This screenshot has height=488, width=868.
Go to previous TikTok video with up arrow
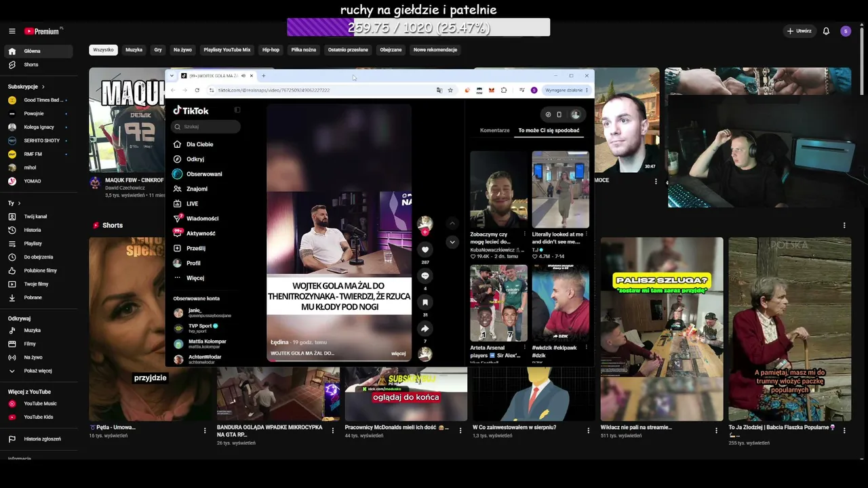pos(452,223)
